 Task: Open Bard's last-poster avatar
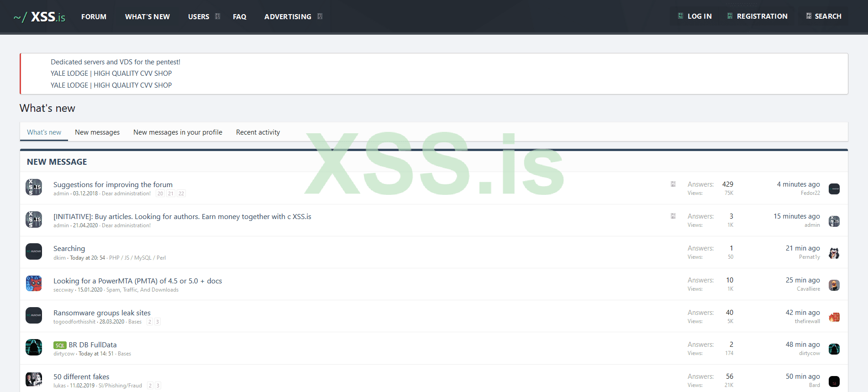[834, 381]
